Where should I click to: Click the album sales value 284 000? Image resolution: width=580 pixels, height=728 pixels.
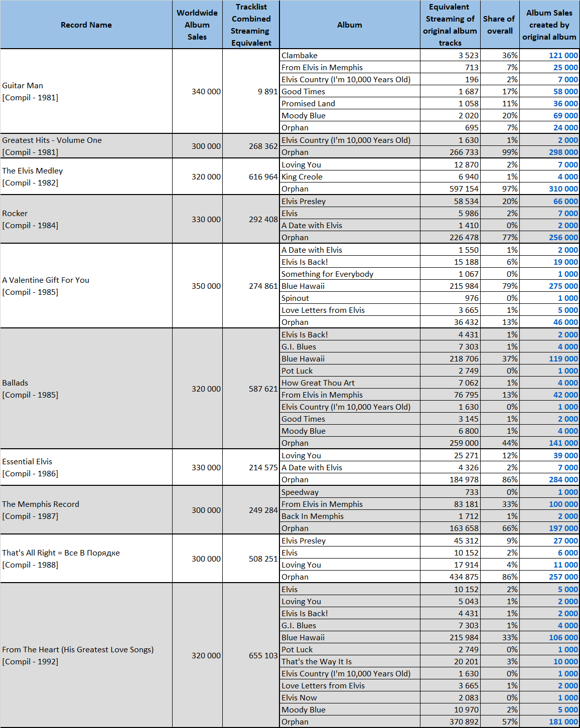[549, 479]
